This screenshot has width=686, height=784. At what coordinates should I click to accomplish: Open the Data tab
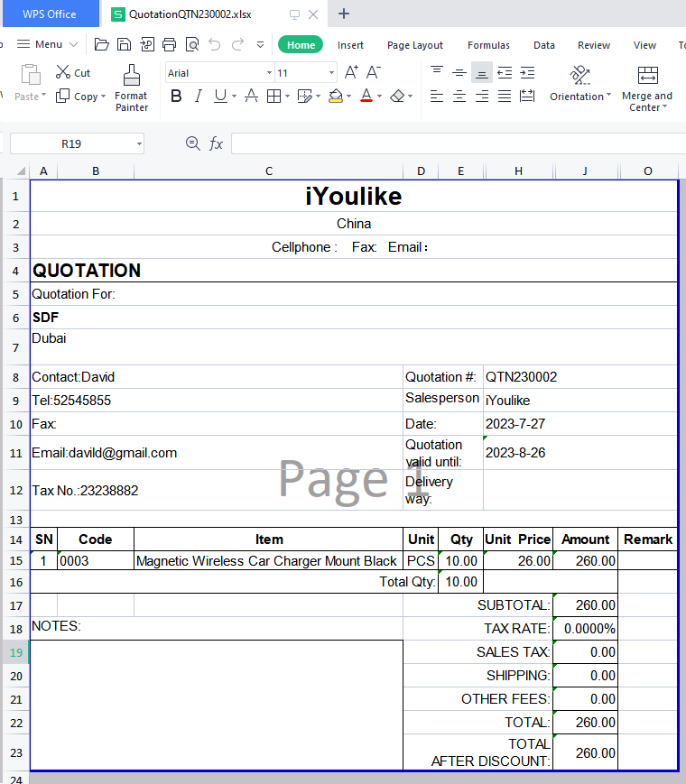pyautogui.click(x=544, y=45)
